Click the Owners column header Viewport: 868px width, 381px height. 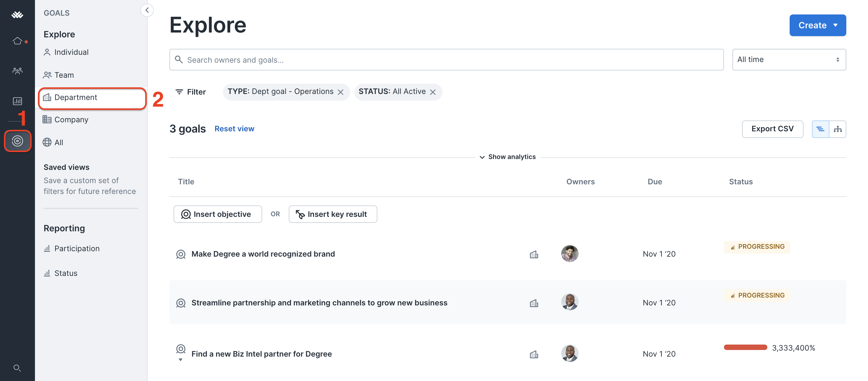580,182
